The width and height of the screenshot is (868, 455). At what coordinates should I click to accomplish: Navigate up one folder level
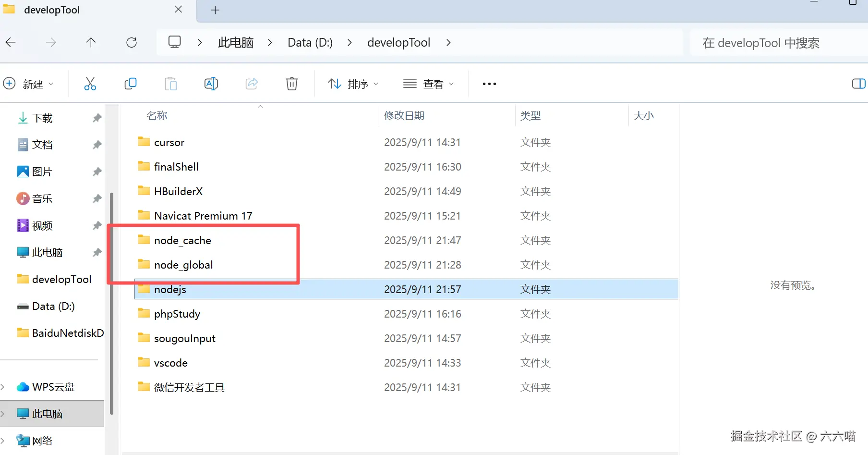coord(91,42)
